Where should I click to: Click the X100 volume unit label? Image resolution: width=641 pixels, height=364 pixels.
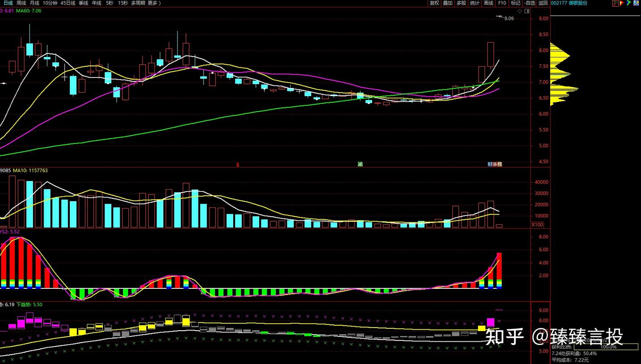click(x=537, y=225)
